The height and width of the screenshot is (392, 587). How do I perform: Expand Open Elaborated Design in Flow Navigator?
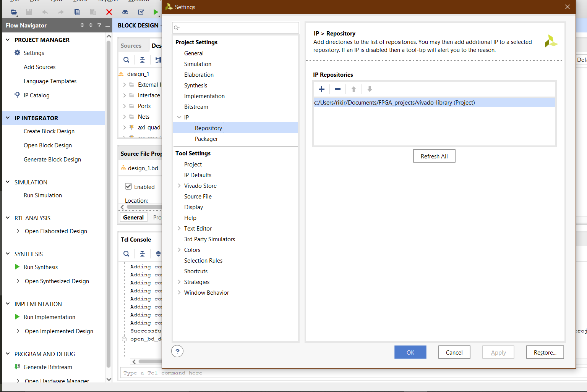(x=18, y=231)
